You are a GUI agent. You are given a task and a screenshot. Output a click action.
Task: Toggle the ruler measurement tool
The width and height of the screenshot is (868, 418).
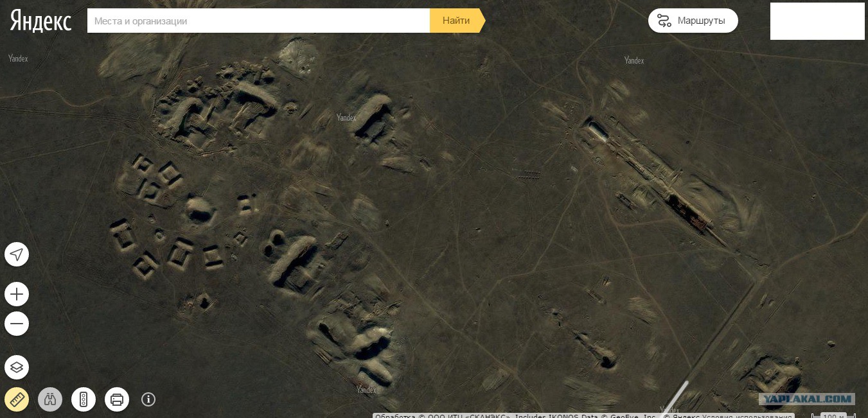(x=17, y=399)
